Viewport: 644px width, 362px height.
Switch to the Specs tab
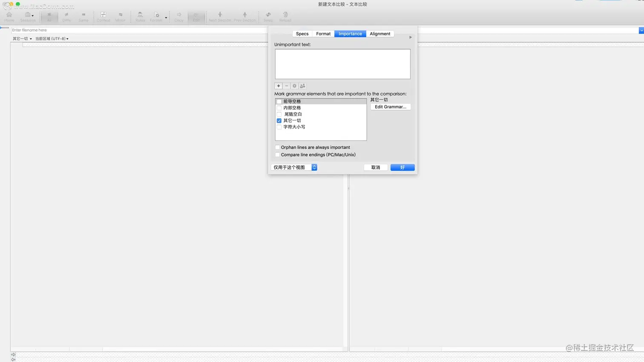click(x=302, y=34)
